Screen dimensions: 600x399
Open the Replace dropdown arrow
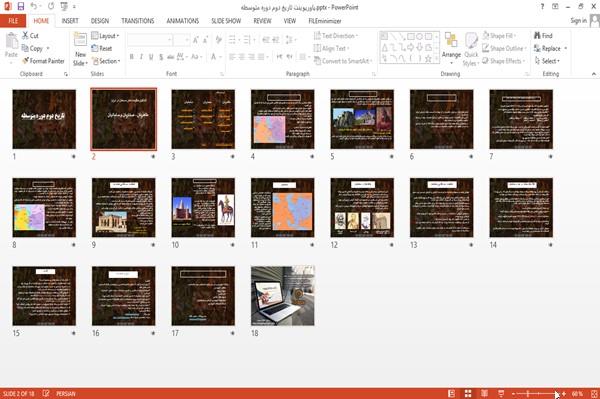(x=566, y=49)
